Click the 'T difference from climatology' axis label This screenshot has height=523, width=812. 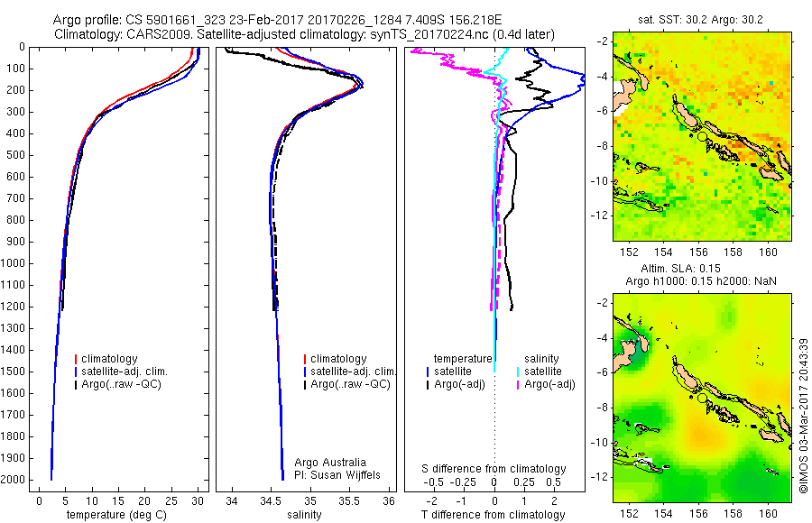[493, 515]
